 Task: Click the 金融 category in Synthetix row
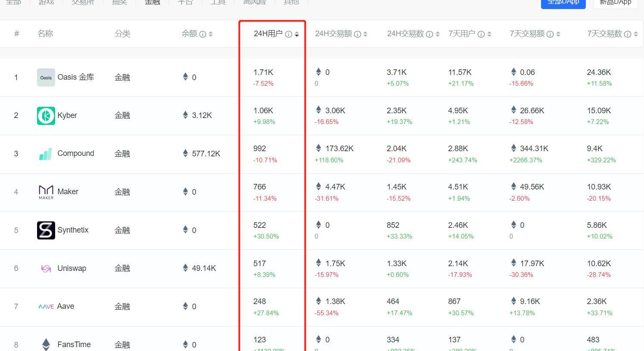[x=122, y=230]
